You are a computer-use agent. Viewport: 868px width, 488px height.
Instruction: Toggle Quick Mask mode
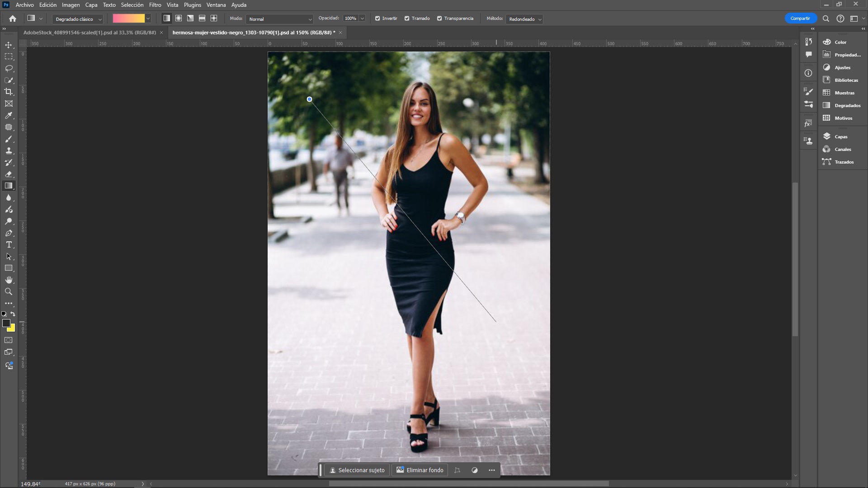click(x=9, y=340)
